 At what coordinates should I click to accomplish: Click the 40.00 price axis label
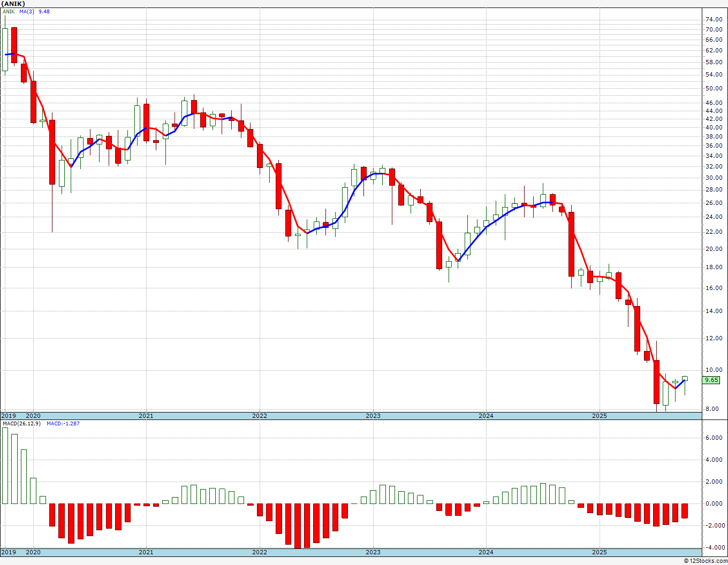[714, 127]
